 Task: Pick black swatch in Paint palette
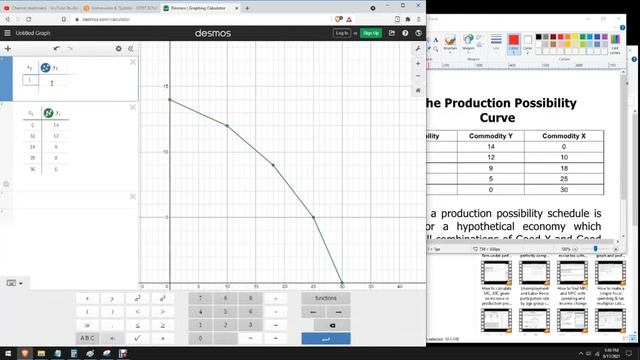[538, 37]
